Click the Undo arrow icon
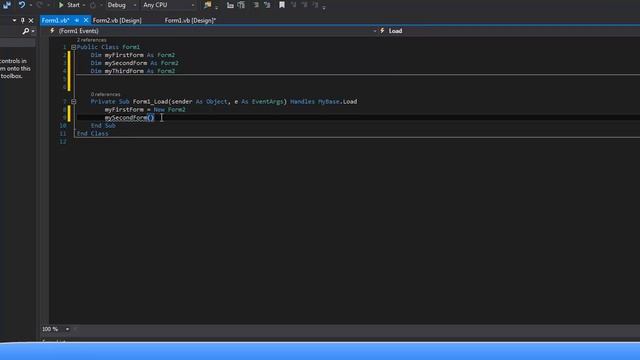Viewport: 640px width, 360px height. point(22,5)
